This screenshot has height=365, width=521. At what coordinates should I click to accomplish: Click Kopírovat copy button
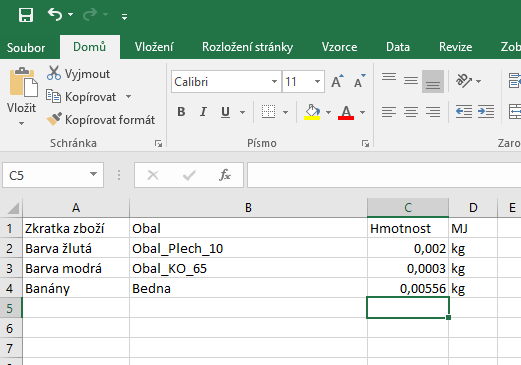click(81, 97)
